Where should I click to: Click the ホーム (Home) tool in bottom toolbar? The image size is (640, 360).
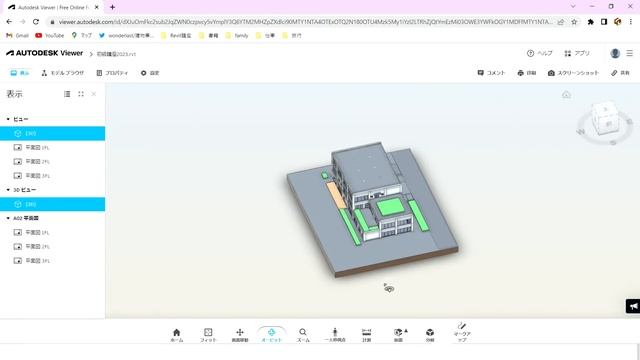[x=176, y=335]
